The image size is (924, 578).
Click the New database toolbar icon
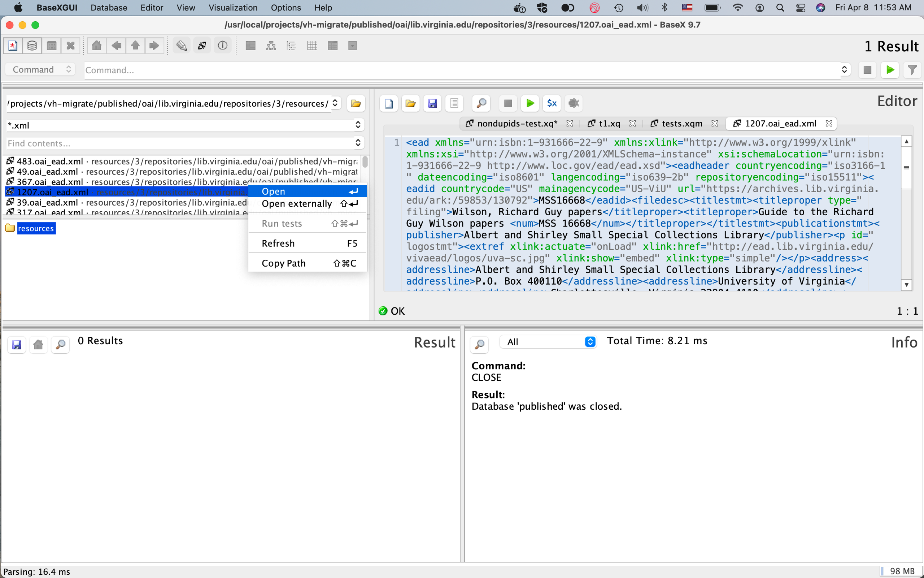pyautogui.click(x=13, y=46)
